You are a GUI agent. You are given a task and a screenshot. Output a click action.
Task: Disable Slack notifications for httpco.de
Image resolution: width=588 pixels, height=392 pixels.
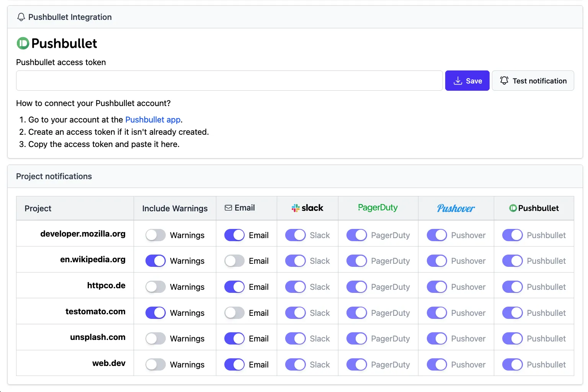[295, 286]
